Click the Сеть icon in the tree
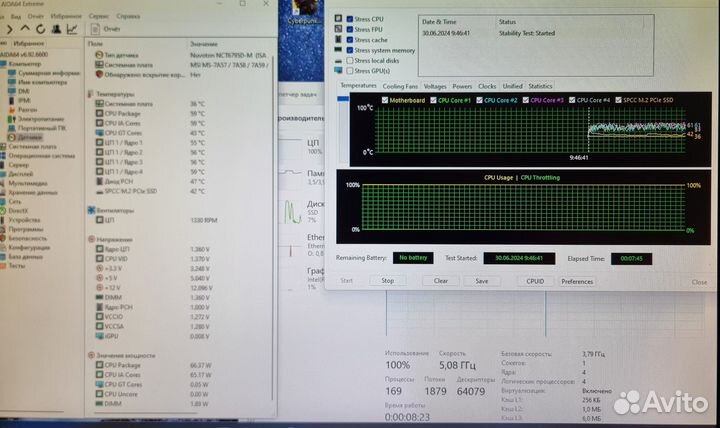Screen dimensions: 720x428 3,202
